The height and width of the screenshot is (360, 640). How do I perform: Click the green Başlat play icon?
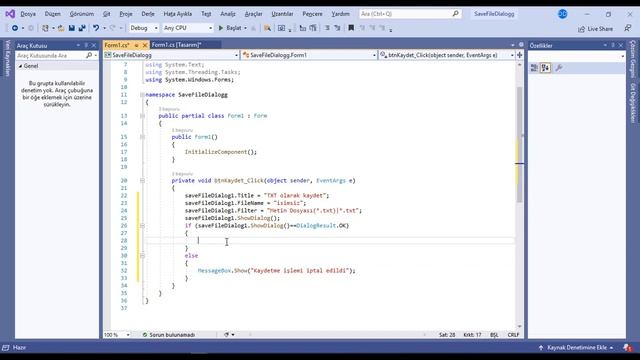[221, 28]
